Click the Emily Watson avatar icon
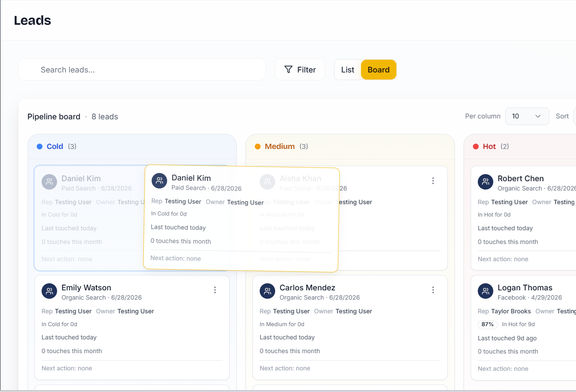 pyautogui.click(x=49, y=291)
